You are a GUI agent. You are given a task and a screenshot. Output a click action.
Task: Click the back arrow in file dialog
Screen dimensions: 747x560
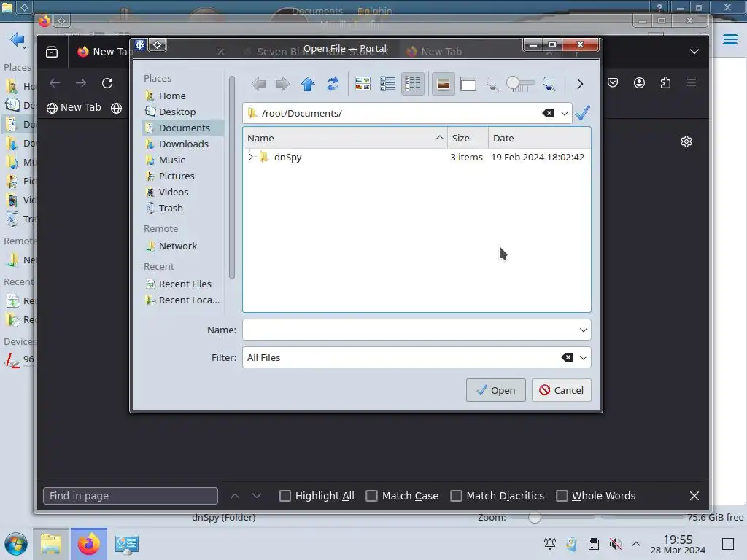point(258,85)
